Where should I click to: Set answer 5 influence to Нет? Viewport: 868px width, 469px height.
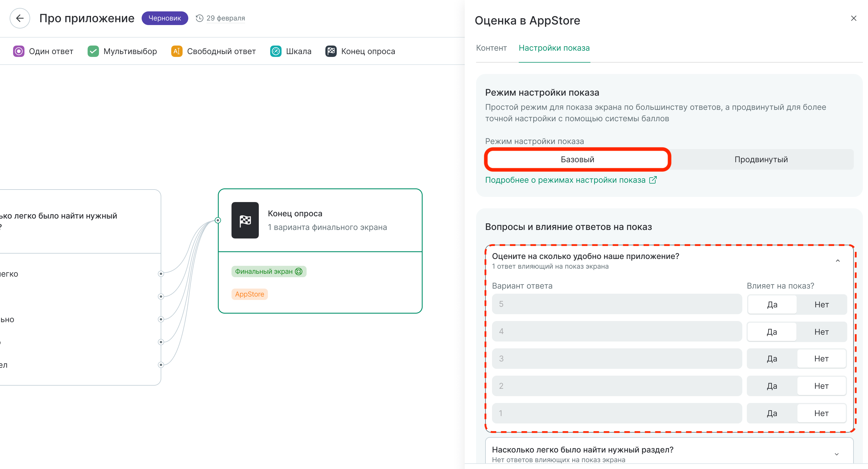click(x=821, y=305)
